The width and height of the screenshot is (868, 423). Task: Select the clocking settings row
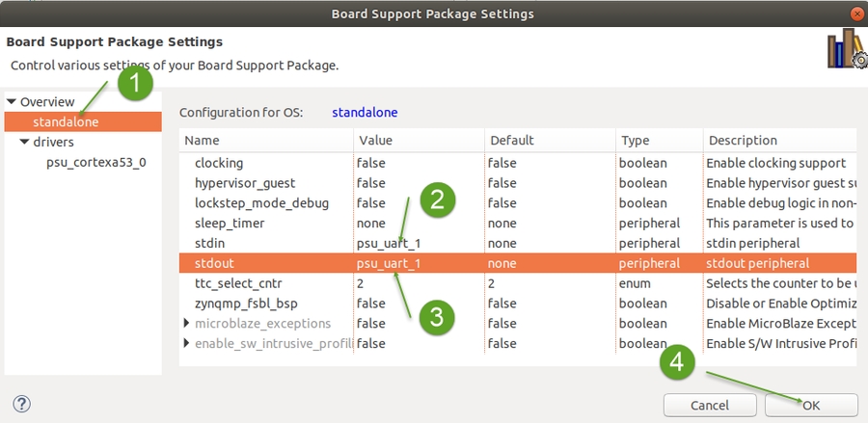[219, 163]
